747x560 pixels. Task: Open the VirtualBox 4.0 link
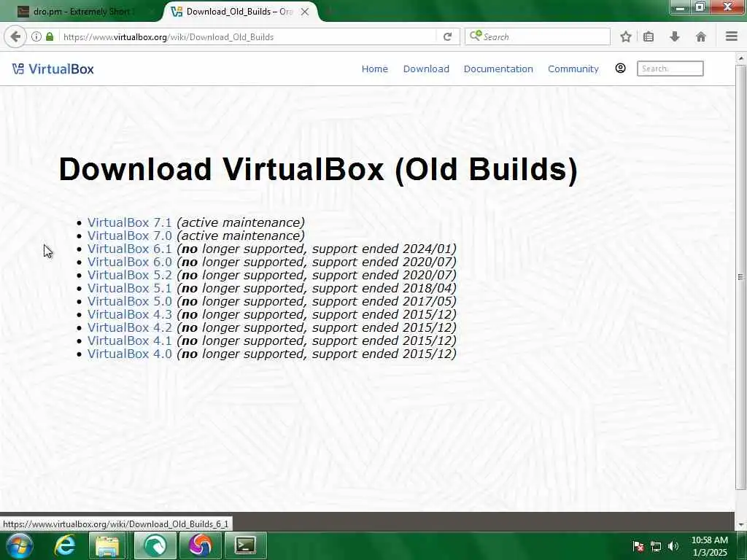[x=129, y=354]
